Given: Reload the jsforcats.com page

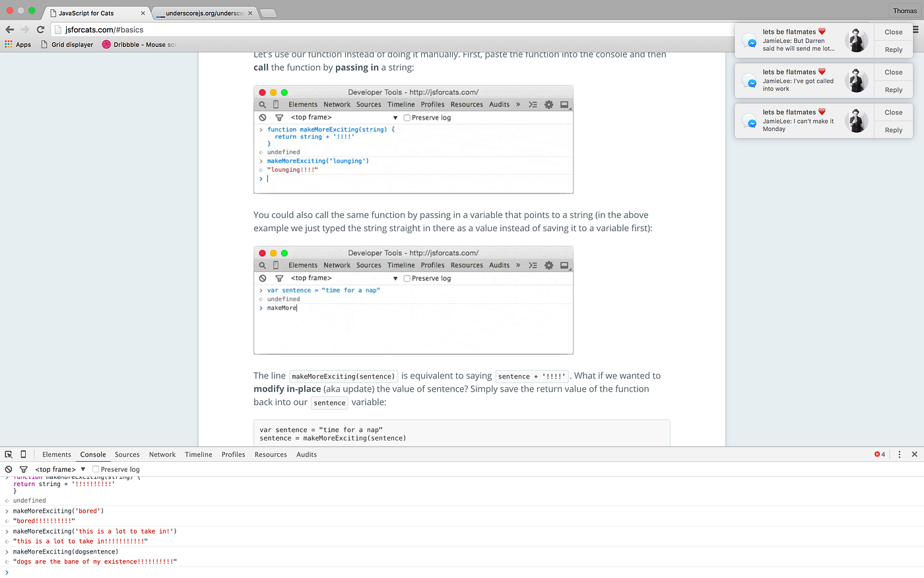Looking at the screenshot, I should pos(40,29).
